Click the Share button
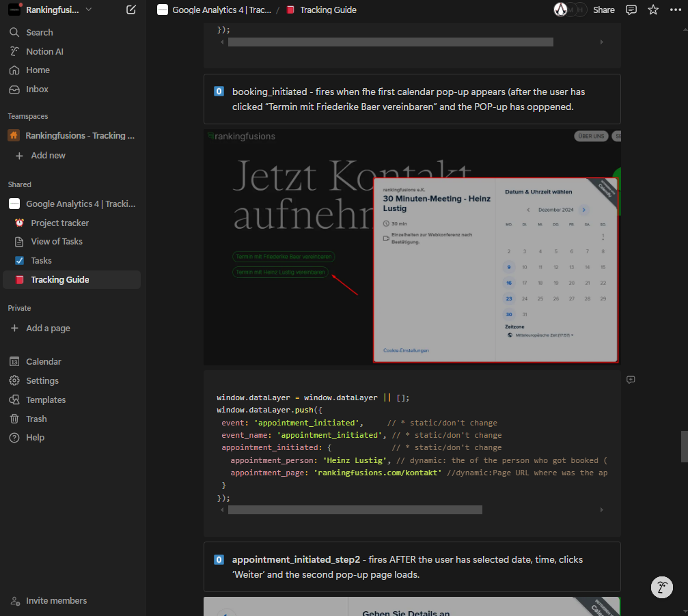Screen dimensions: 688x616 [x=603, y=10]
